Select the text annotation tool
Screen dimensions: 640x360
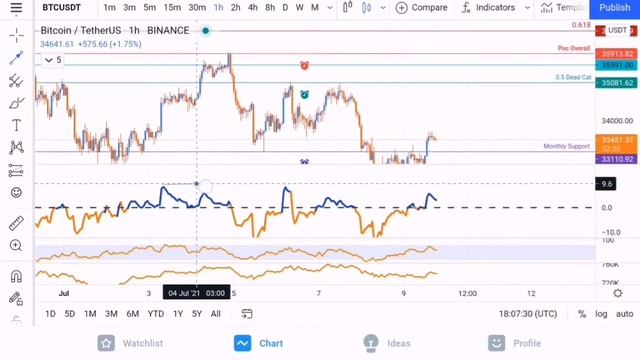16,125
